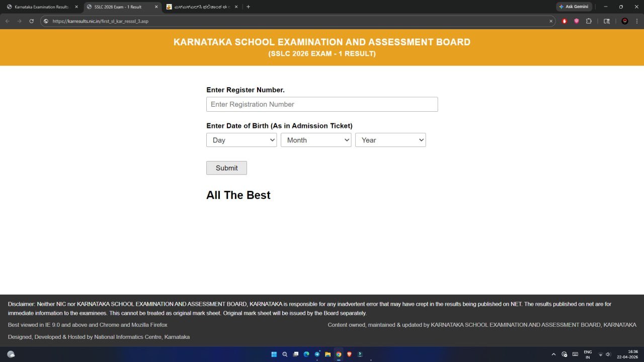The width and height of the screenshot is (644, 362).
Task: Click the Ask Gemini button
Action: point(574,7)
